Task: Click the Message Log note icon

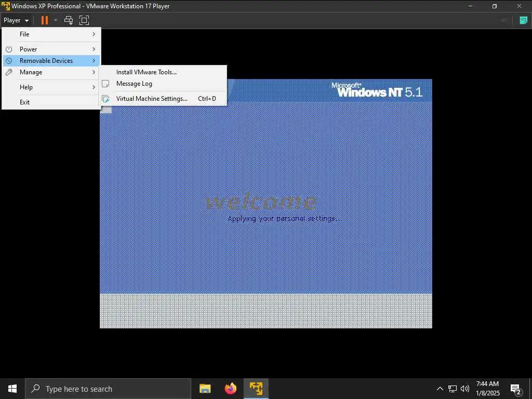Action: (x=105, y=84)
